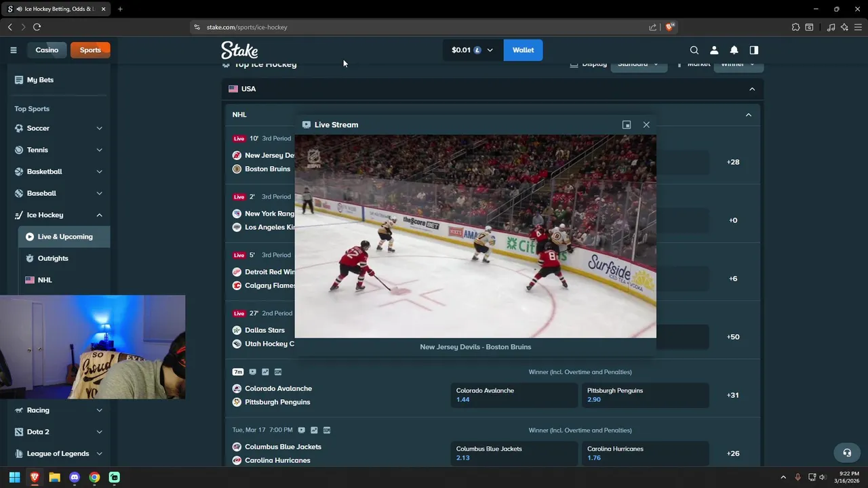Open a new browser tab
The height and width of the screenshot is (488, 868).
(x=120, y=9)
